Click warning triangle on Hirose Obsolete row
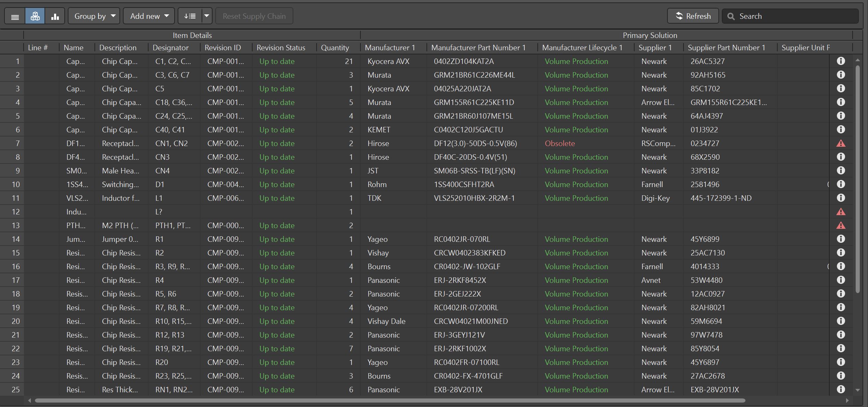 841,143
